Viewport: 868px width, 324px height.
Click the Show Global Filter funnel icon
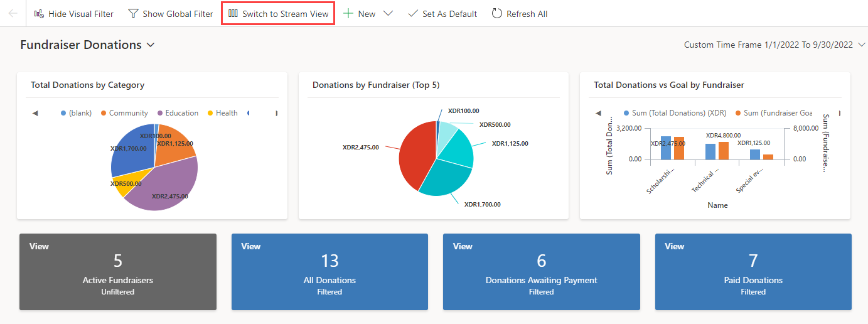coord(133,13)
